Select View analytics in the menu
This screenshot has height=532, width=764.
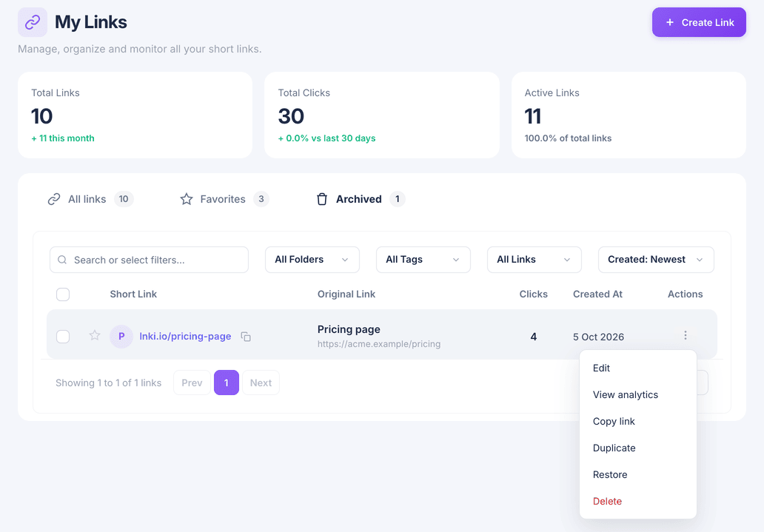(638, 394)
